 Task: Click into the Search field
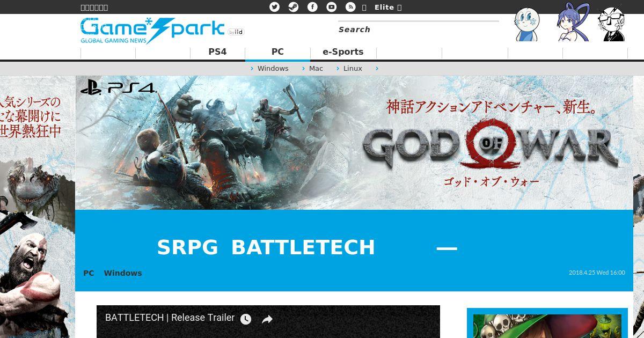pyautogui.click(x=419, y=30)
